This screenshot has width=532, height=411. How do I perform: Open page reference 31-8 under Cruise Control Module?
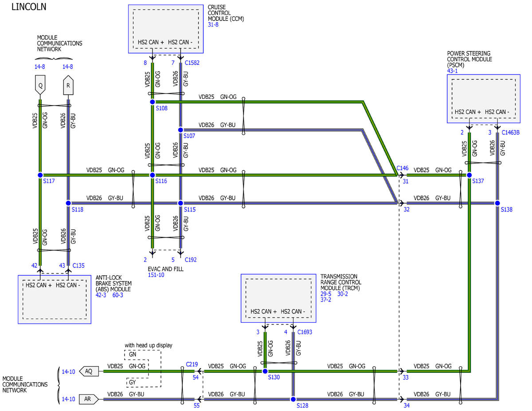213,24
